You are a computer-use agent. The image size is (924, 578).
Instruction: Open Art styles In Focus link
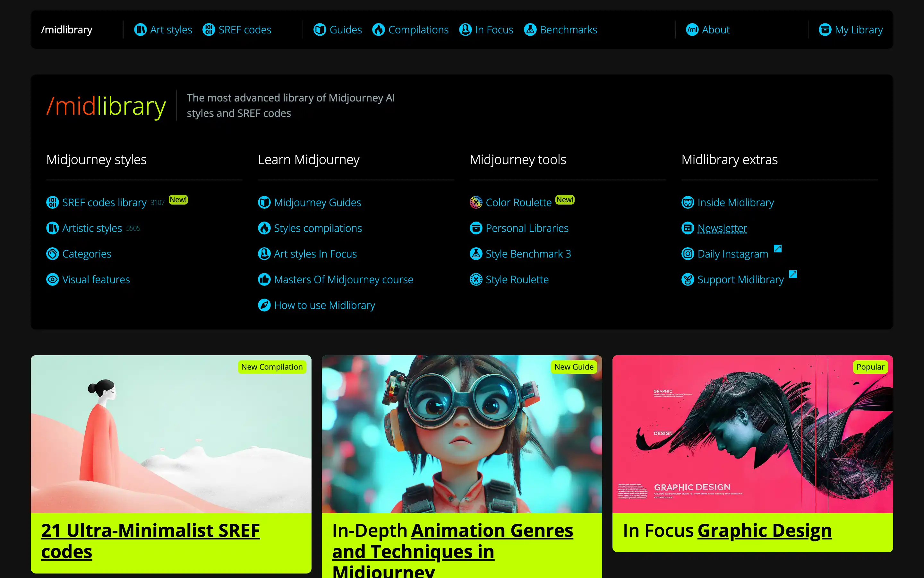(315, 254)
